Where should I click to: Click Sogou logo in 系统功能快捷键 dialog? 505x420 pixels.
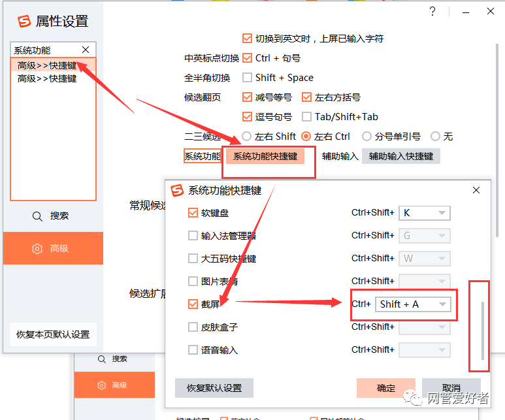coord(177,190)
